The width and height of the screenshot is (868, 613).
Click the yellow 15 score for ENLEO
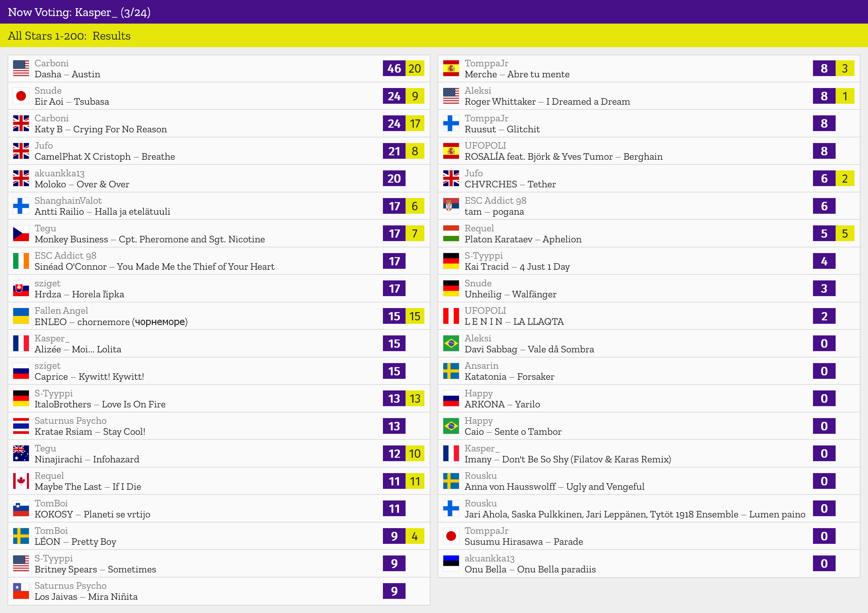pyautogui.click(x=415, y=316)
